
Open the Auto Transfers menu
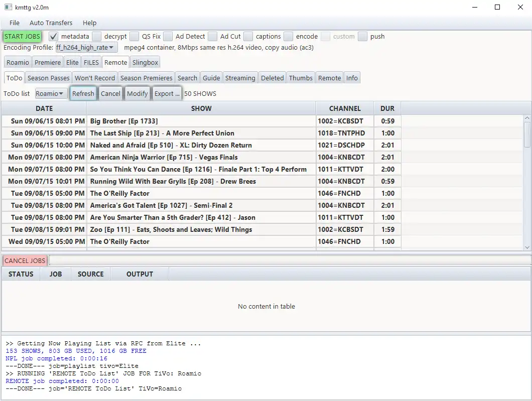point(51,23)
